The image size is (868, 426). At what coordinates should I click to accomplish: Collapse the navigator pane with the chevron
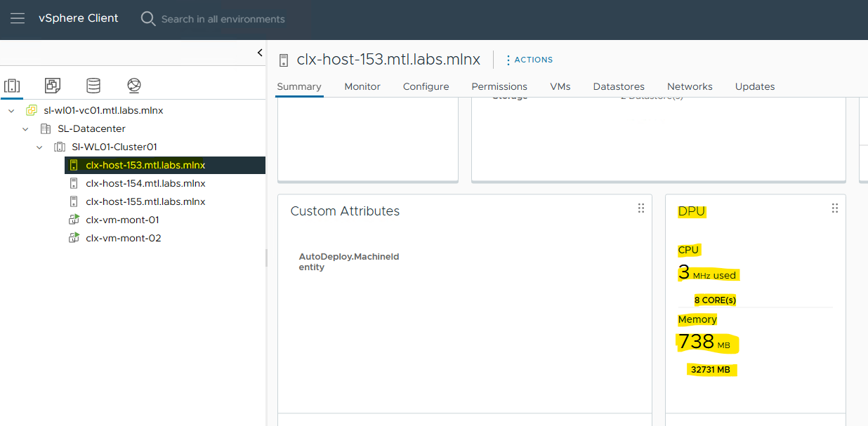click(260, 53)
